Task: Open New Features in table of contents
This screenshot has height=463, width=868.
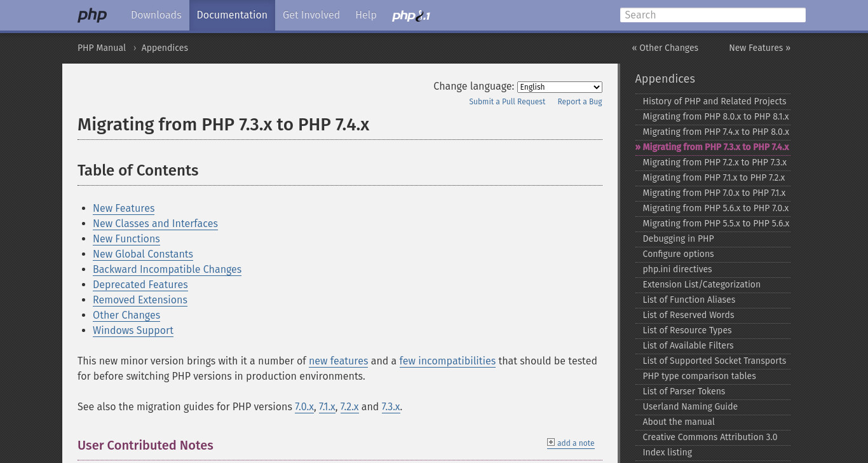Action: (x=124, y=209)
